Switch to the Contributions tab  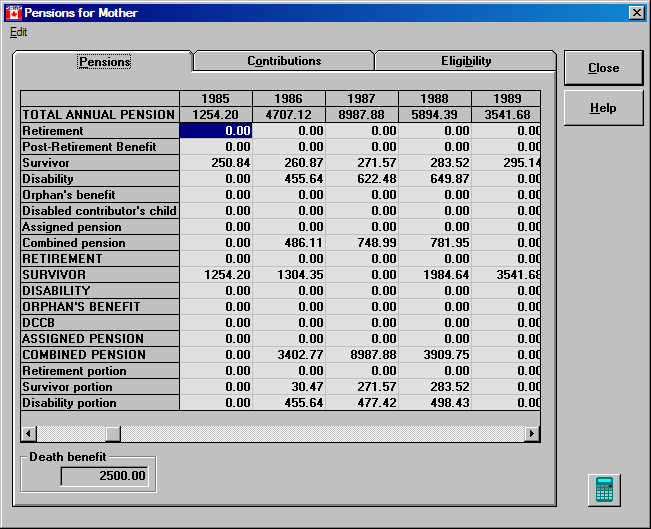point(284,61)
